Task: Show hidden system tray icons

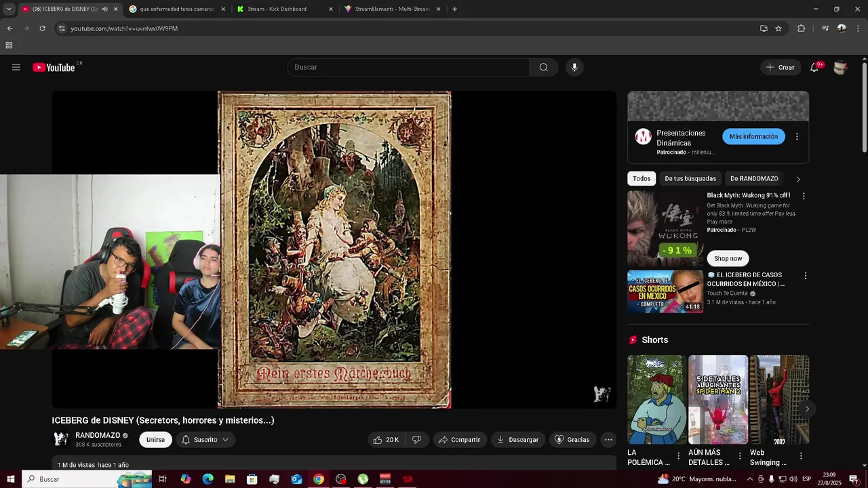Action: tap(750, 479)
